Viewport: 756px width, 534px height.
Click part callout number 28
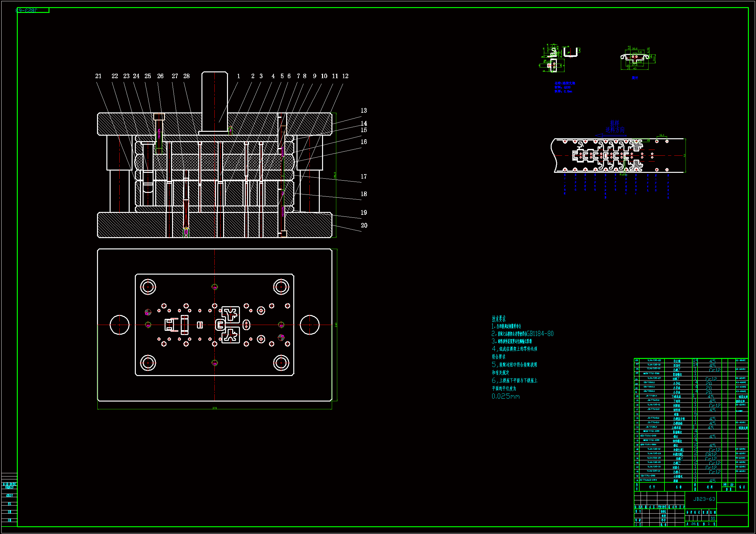coord(186,76)
